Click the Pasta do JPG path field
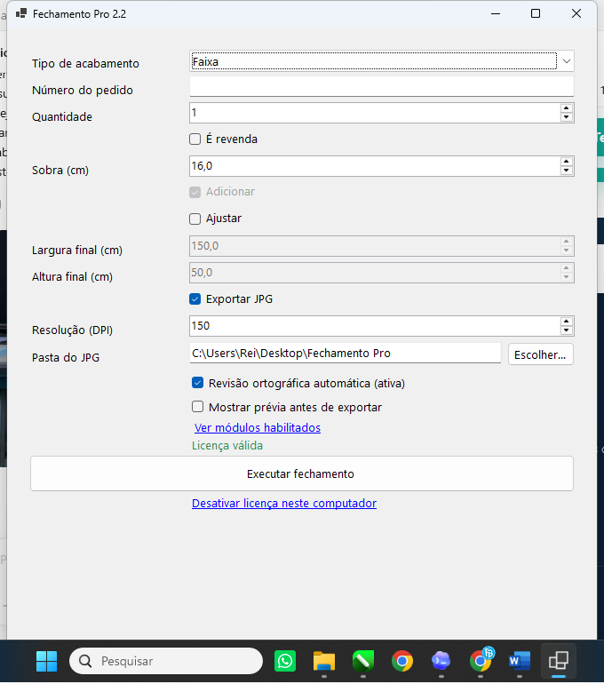 345,354
